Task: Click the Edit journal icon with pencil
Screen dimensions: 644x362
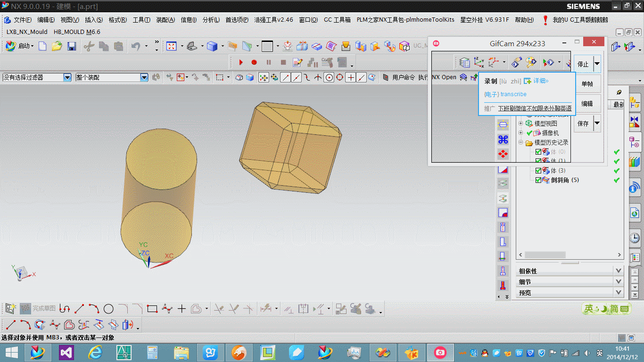Action: [297, 62]
